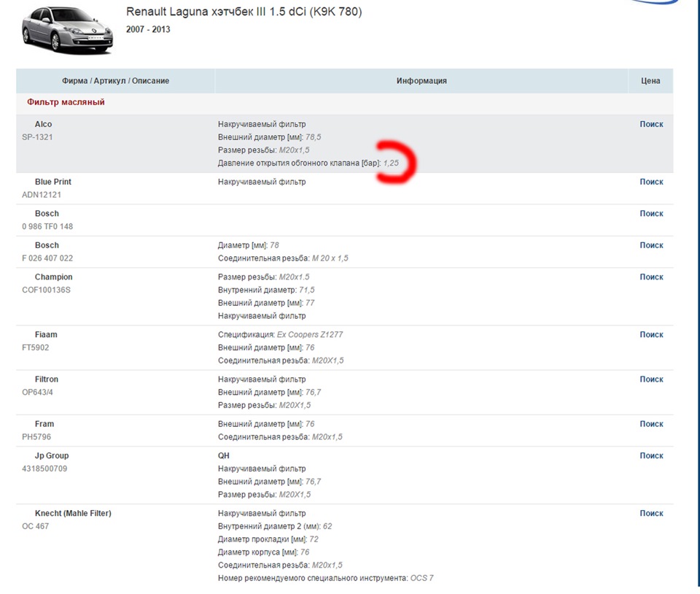
Task: Select the Jp Group brand name
Action: 52,455
